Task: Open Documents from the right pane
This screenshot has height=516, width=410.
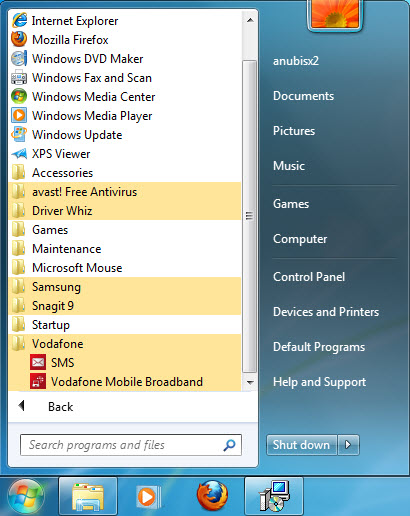Action: (x=303, y=96)
